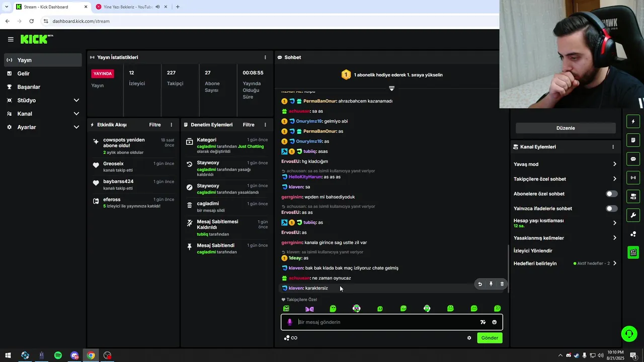Open Yayın İstatistikleri three-dot menu

[265, 57]
